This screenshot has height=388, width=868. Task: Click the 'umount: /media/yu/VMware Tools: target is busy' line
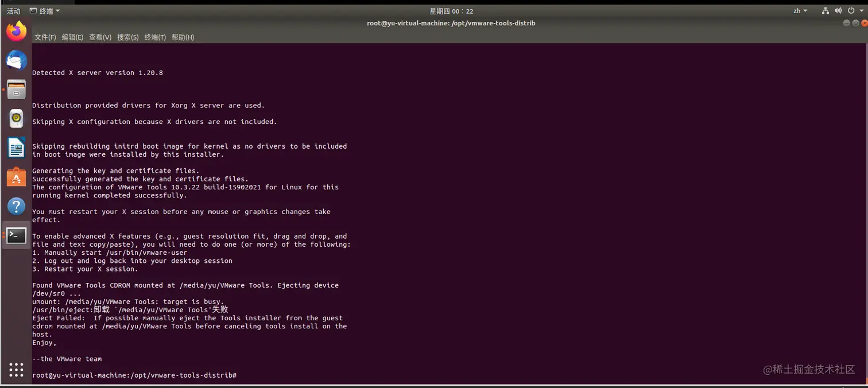pyautogui.click(x=128, y=301)
